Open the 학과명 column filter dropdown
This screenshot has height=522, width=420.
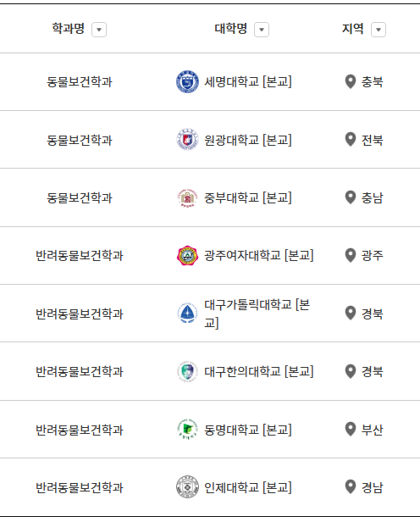click(x=99, y=30)
